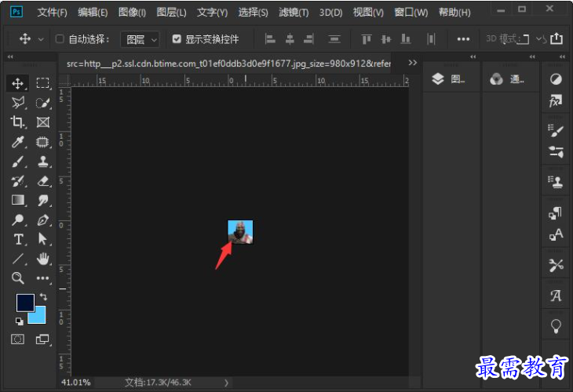Select the Line tool
This screenshot has width=573, height=392.
pos(17,259)
